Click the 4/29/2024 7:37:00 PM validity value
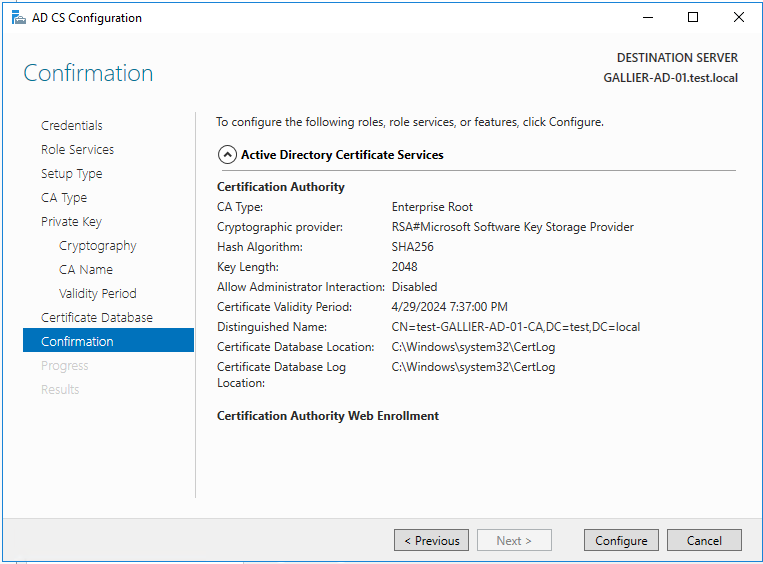Viewport: 763px width, 564px height. (449, 307)
